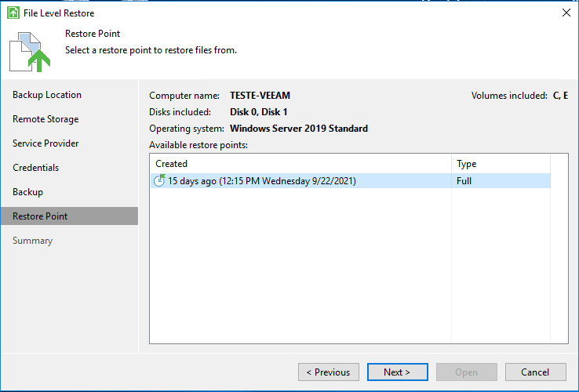Sort restore points by Created column
Viewport: 579px width, 392px height.
pos(300,164)
